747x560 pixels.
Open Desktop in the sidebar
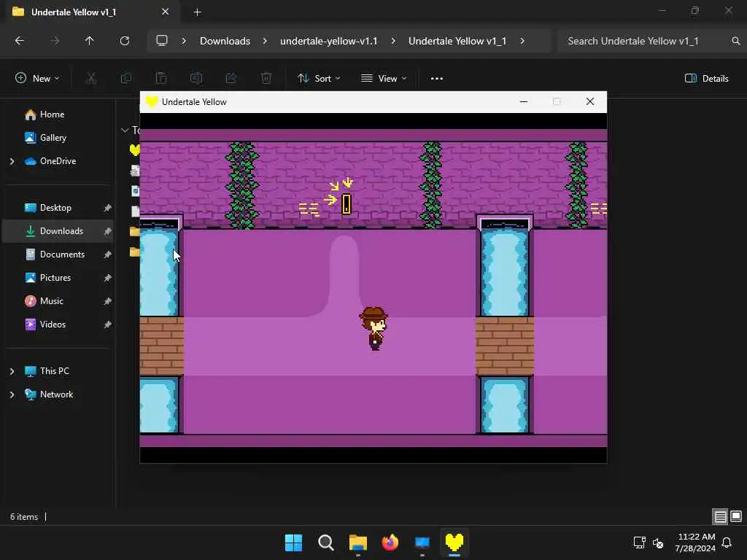tap(55, 208)
